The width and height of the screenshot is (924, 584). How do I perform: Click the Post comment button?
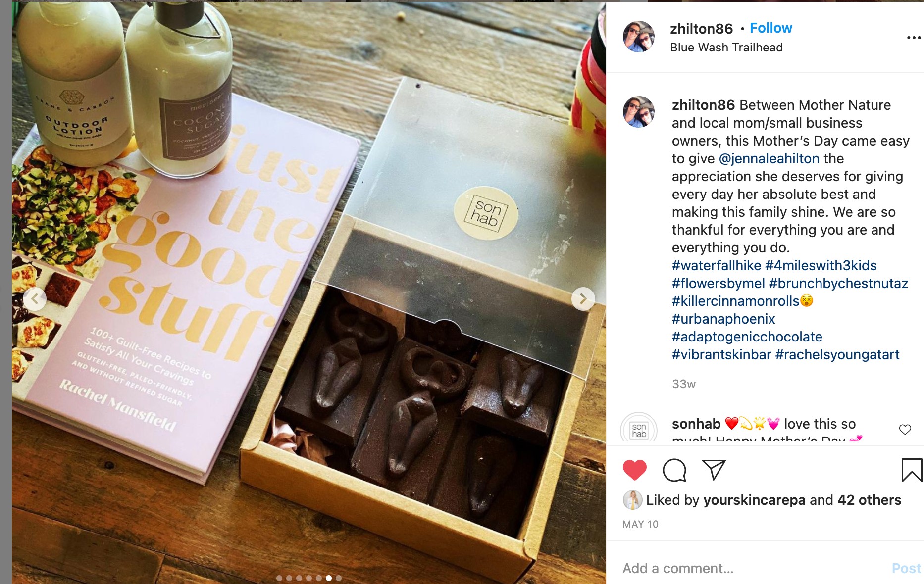[906, 568]
